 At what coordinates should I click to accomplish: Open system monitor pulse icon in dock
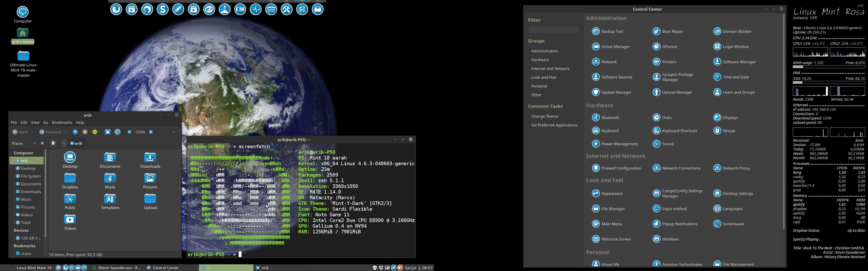tap(256, 10)
